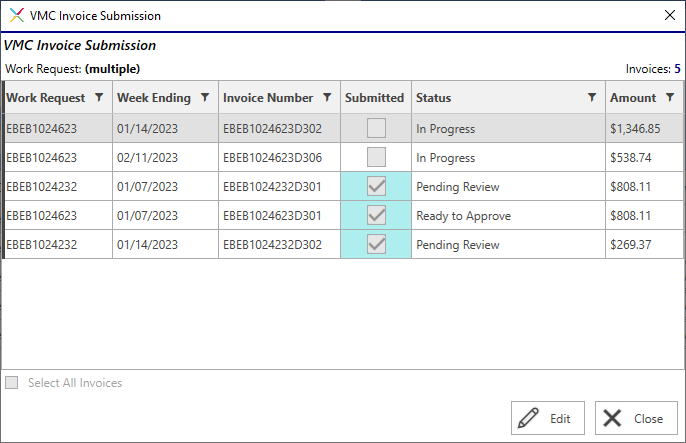686x443 pixels.
Task: Click the VMC app logo in title bar
Action: click(17, 15)
